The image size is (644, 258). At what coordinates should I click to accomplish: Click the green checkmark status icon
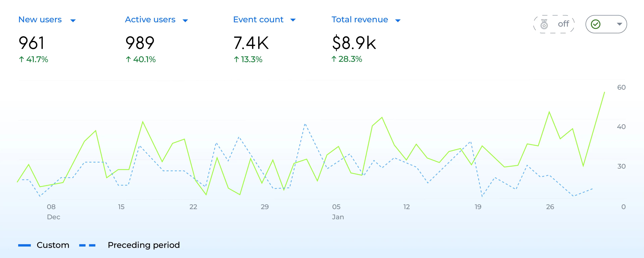[x=596, y=24]
